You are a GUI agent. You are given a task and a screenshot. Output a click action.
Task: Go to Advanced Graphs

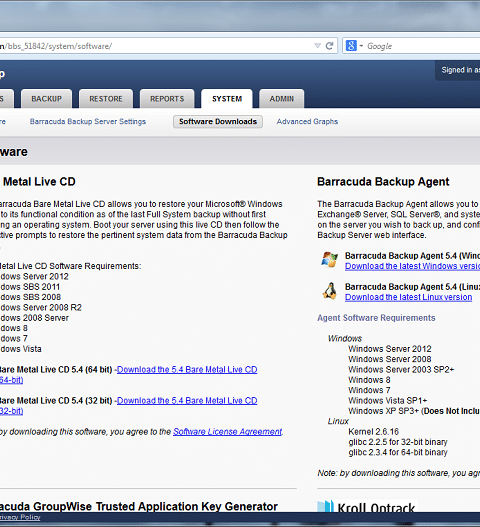tap(307, 121)
